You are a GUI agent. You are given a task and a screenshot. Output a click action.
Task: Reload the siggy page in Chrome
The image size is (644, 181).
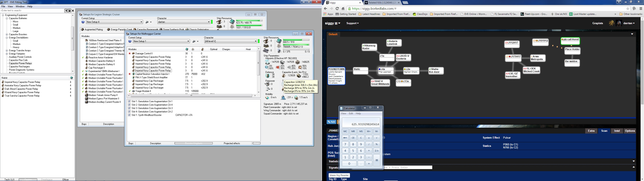pyautogui.click(x=337, y=8)
